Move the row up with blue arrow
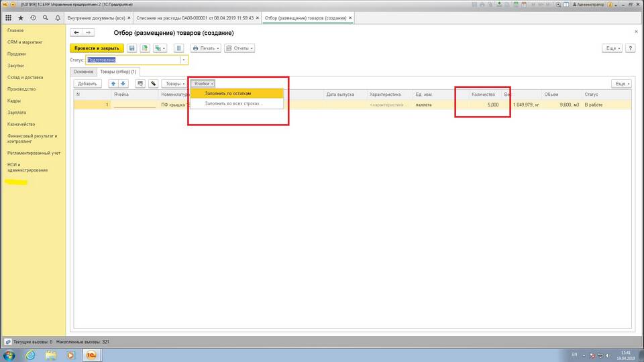 pyautogui.click(x=113, y=84)
